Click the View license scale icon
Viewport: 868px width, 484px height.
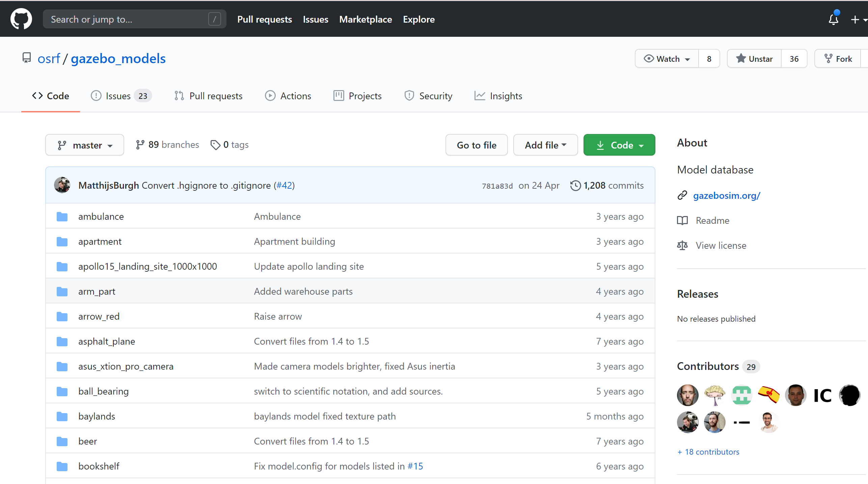tap(682, 245)
